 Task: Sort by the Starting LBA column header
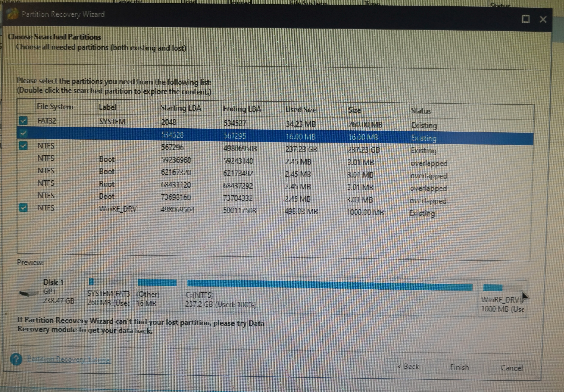(181, 108)
